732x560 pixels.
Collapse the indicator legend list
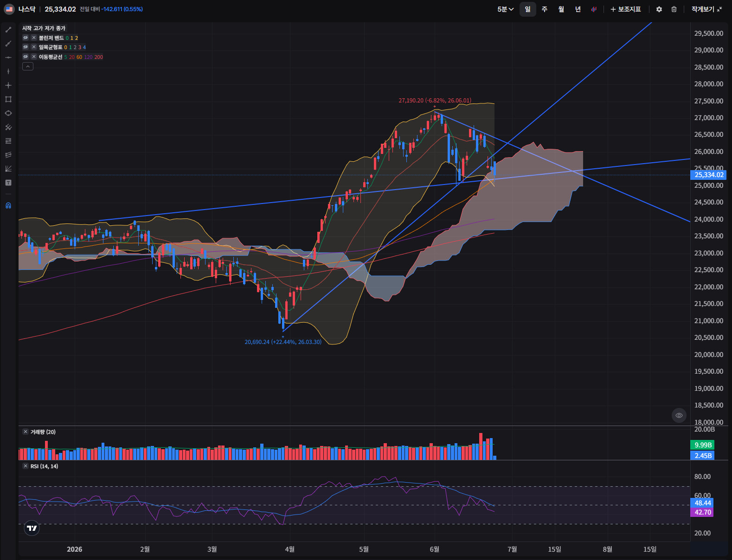(x=28, y=66)
